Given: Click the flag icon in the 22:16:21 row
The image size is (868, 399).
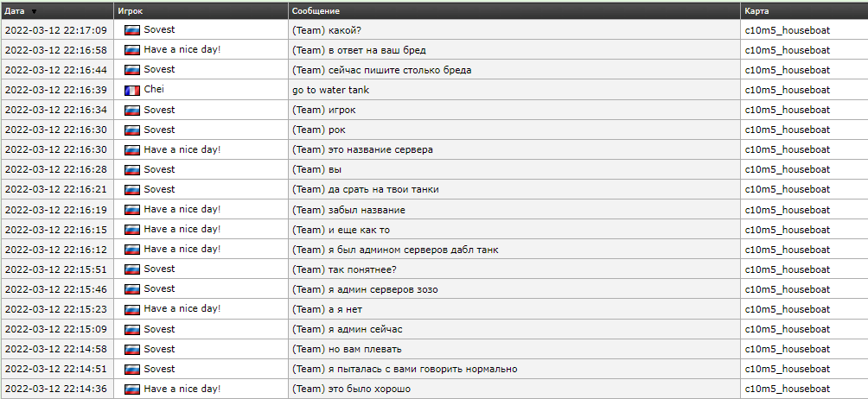Looking at the screenshot, I should [x=132, y=189].
